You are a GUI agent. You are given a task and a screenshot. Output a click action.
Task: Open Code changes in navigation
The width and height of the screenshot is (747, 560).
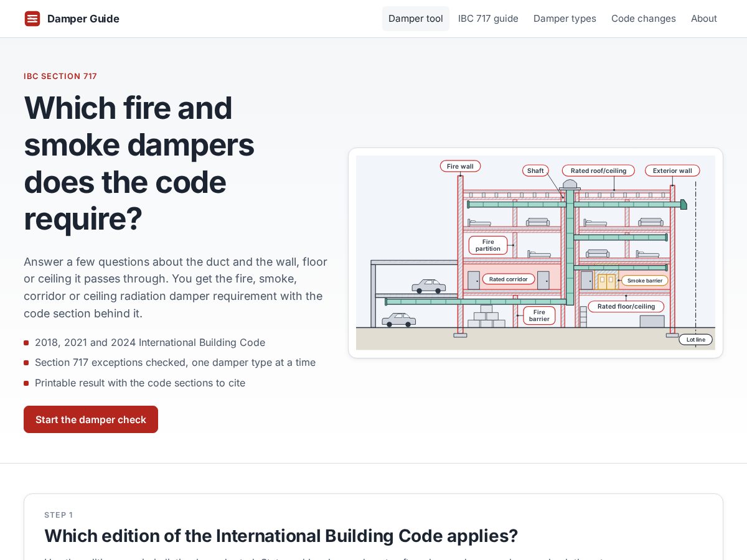644,19
